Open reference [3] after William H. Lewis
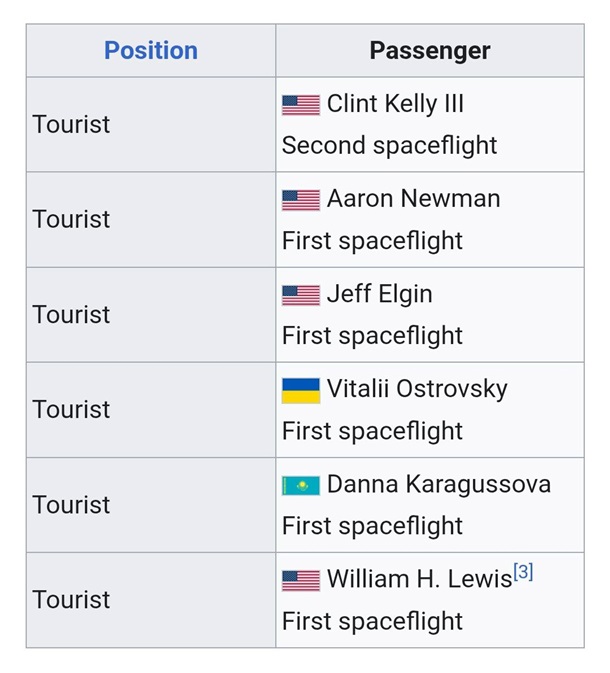Image resolution: width=610 pixels, height=673 pixels. click(x=523, y=572)
